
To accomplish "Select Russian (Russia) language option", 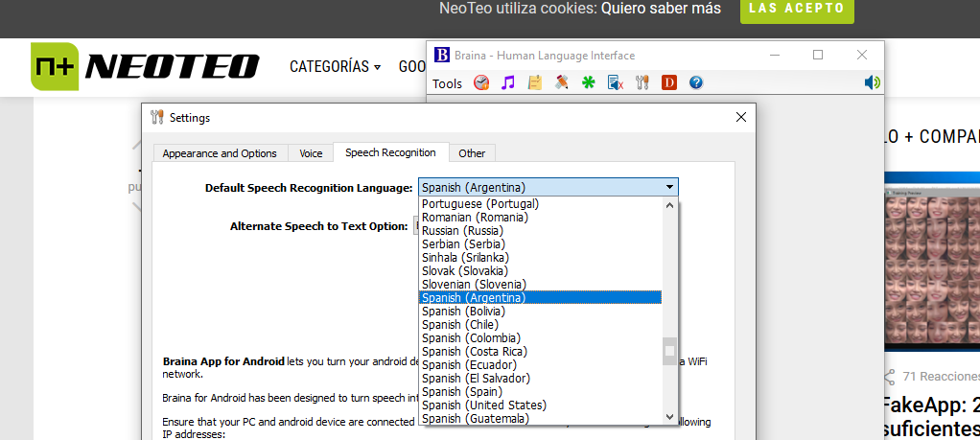I will click(x=540, y=231).
